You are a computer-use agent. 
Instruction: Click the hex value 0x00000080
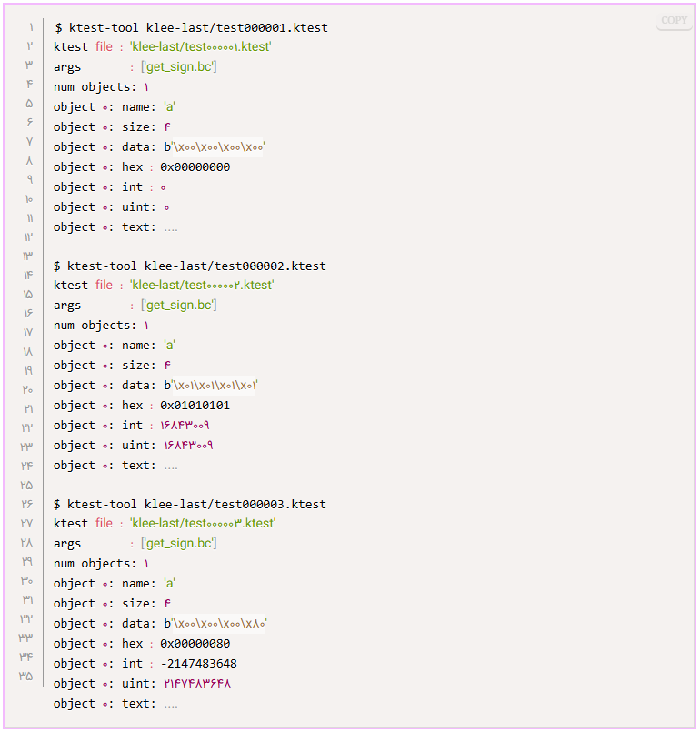tap(195, 643)
